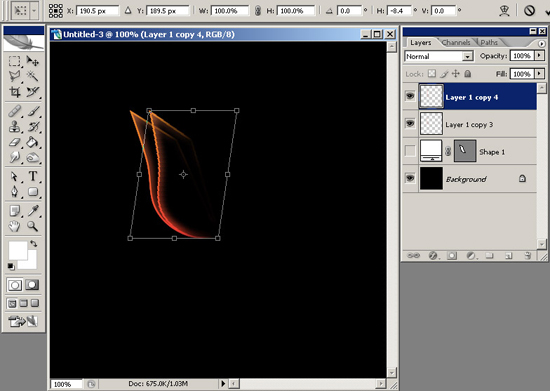Screen dimensions: 550x391
Task: Select the Type tool
Action: [33, 176]
